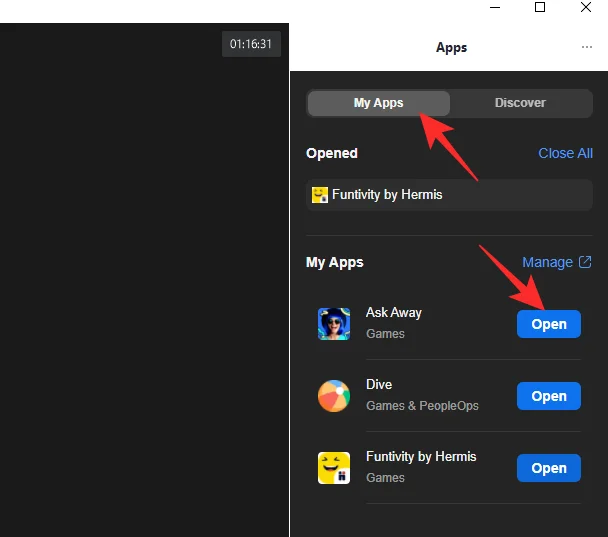This screenshot has width=608, height=537.
Task: Click the 01:16:31 meeting timer
Action: 251,44
